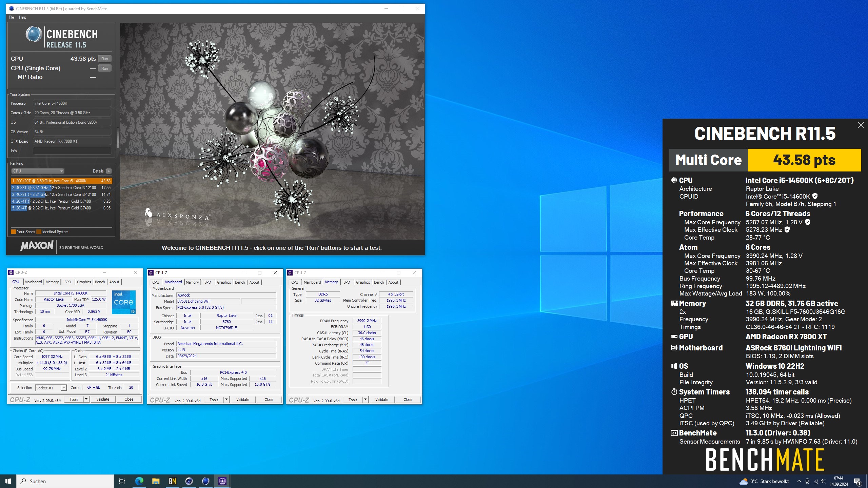This screenshot has width=868, height=488.
Task: Open the network tray icon
Action: (x=816, y=481)
